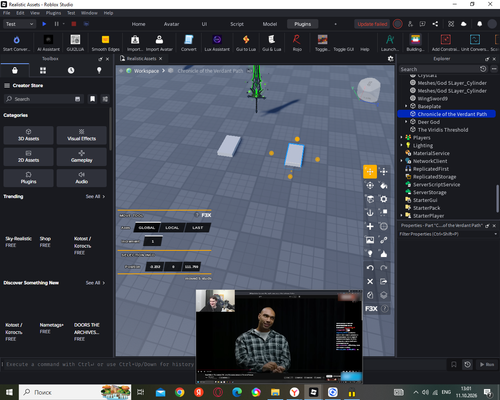Open the Toolbox inventory grid tab
Screen dimensions: 500x400
click(43, 70)
